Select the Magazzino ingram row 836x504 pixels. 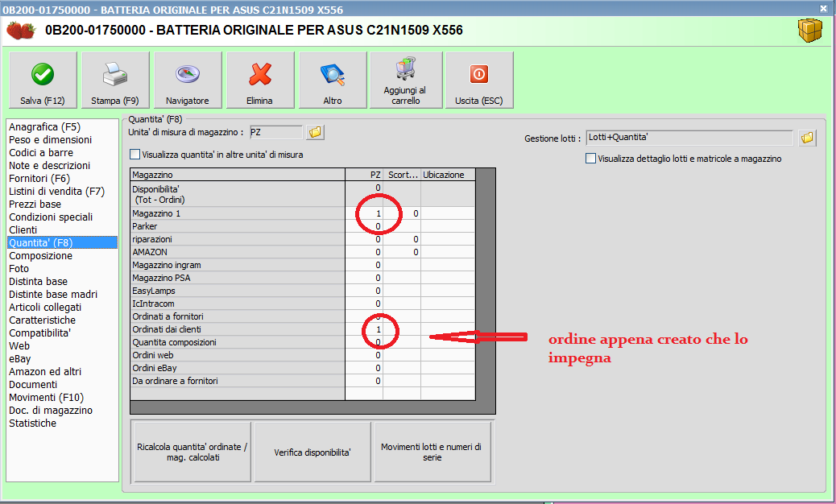click(x=303, y=265)
